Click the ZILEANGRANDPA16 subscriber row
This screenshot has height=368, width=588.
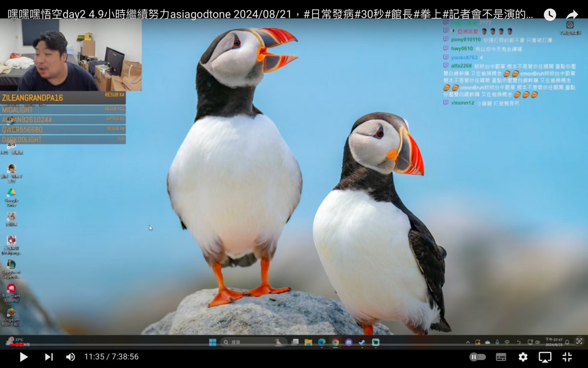[63, 98]
